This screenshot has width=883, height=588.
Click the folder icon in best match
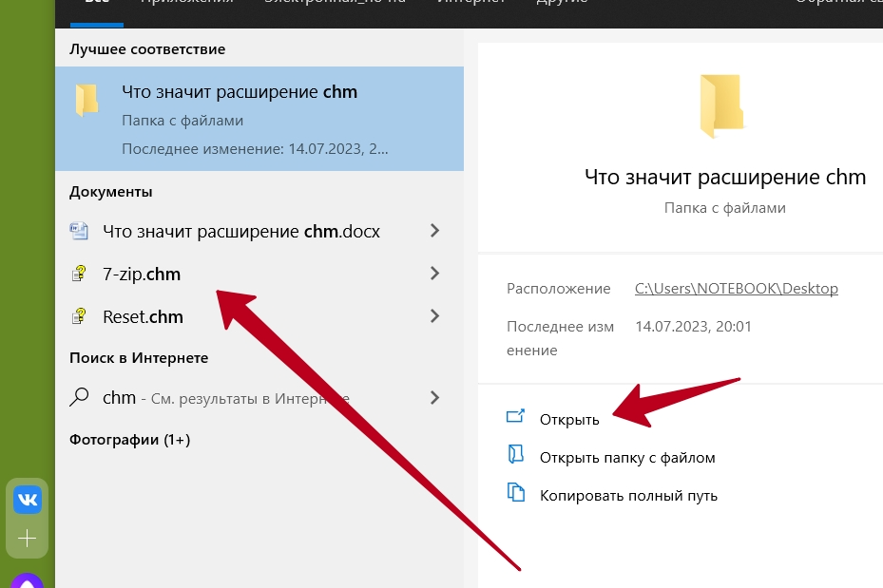click(x=86, y=100)
